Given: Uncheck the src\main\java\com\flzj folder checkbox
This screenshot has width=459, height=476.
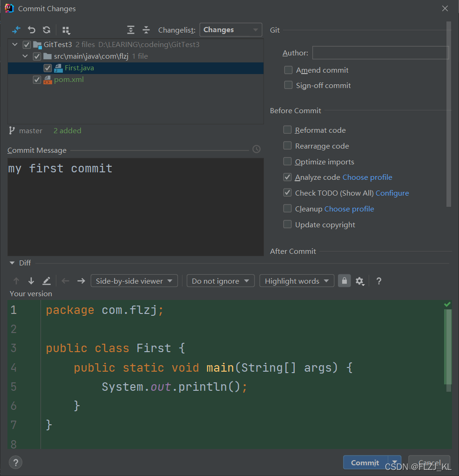Looking at the screenshot, I should [x=37, y=56].
